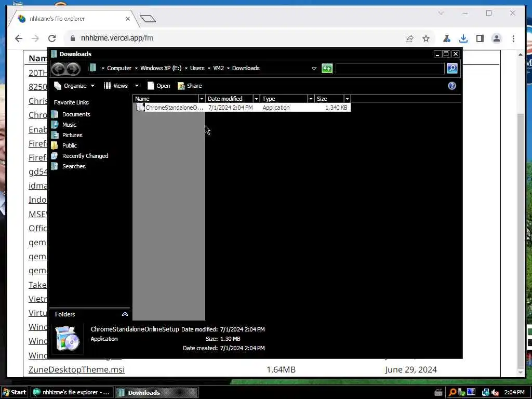The width and height of the screenshot is (532, 399).
Task: Open address bar history dropdown
Action: point(314,69)
